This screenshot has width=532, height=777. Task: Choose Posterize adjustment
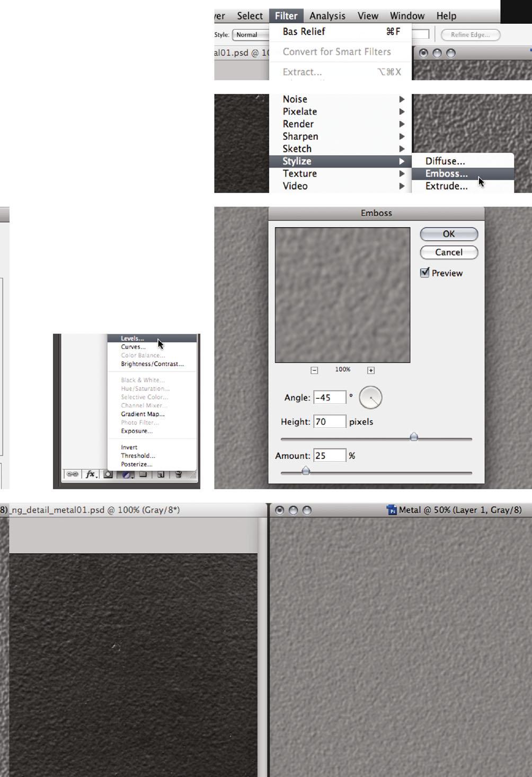tap(152, 464)
